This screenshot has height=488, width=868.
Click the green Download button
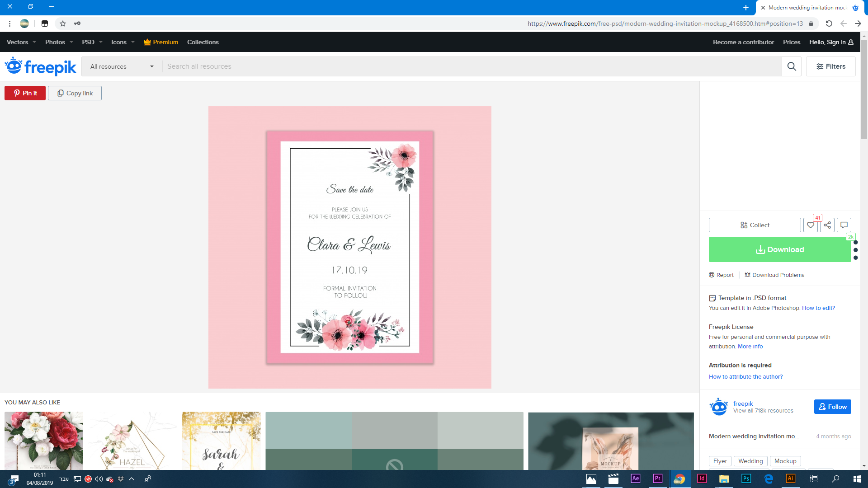(779, 249)
